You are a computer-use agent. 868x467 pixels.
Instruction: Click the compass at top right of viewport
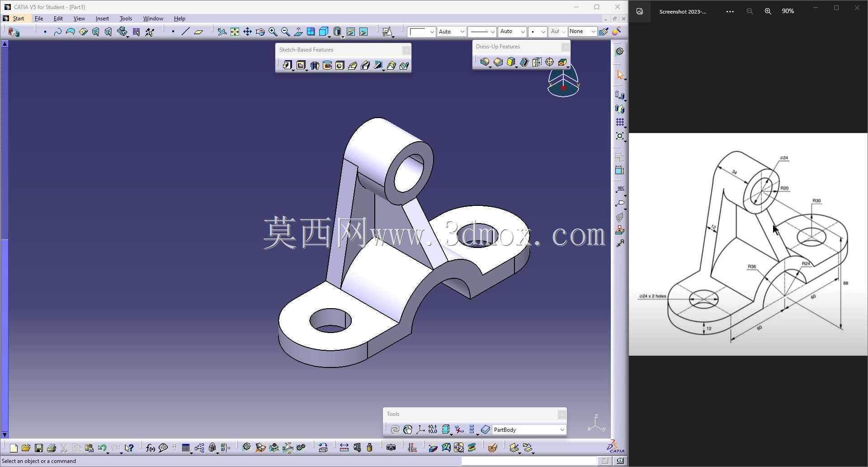click(x=563, y=81)
